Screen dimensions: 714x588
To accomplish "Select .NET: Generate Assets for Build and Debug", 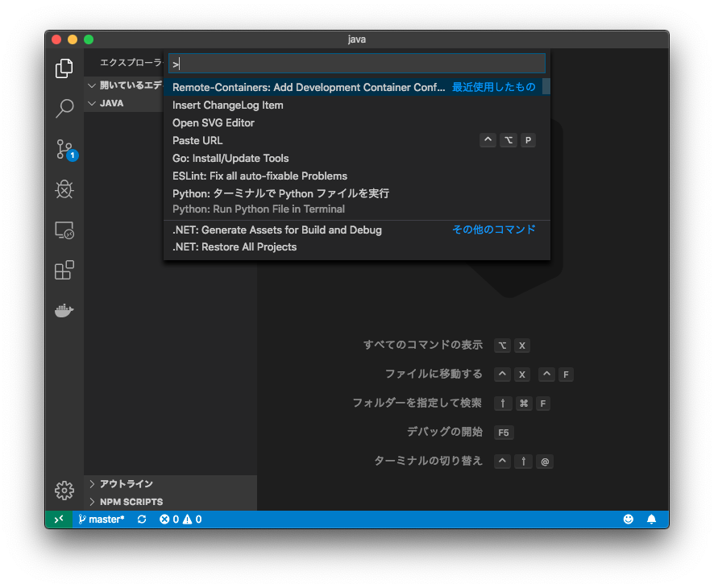I will tap(356, 230).
